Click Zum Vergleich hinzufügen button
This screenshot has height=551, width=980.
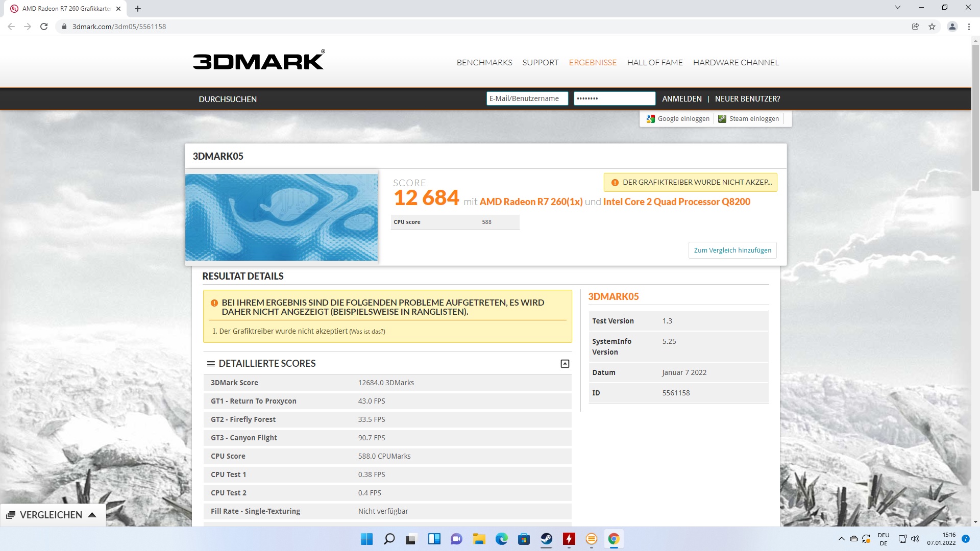[732, 250]
